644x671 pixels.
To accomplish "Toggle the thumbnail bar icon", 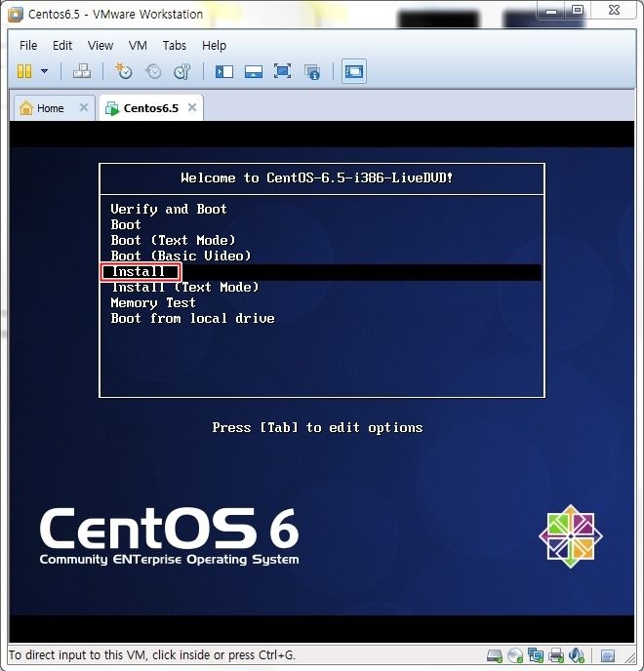I will coord(254,71).
